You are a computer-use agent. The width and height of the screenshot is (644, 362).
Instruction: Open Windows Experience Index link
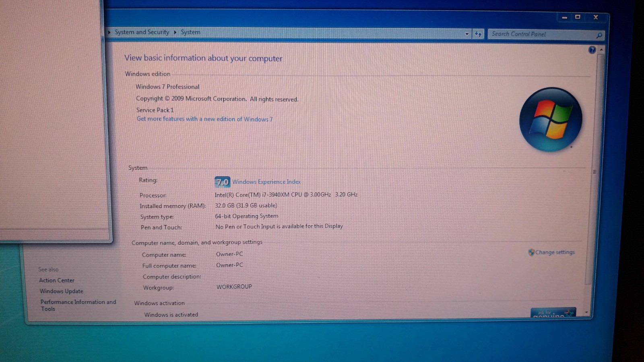pyautogui.click(x=266, y=182)
